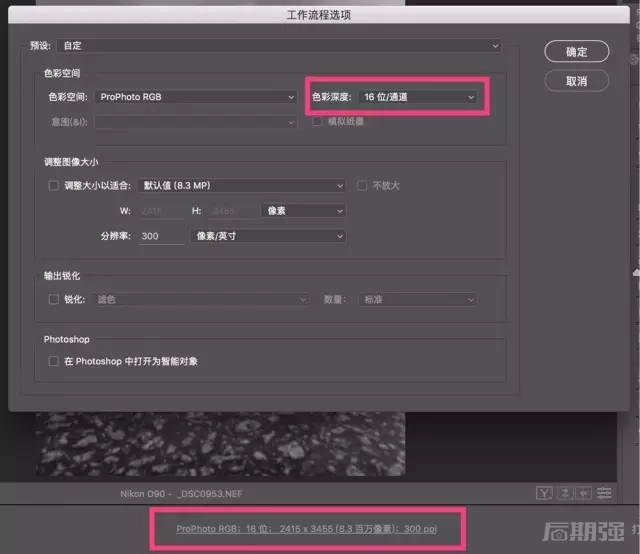This screenshot has height=554, width=640.
Task: Confirm with 确定 button
Action: point(576,51)
